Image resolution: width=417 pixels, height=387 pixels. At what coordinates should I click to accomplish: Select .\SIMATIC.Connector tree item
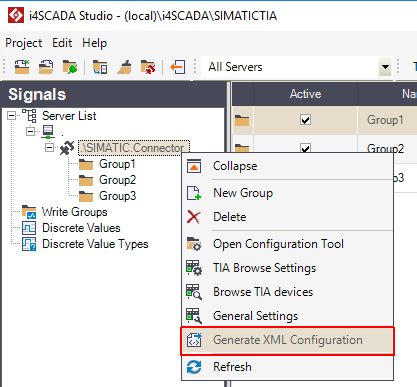pos(134,148)
